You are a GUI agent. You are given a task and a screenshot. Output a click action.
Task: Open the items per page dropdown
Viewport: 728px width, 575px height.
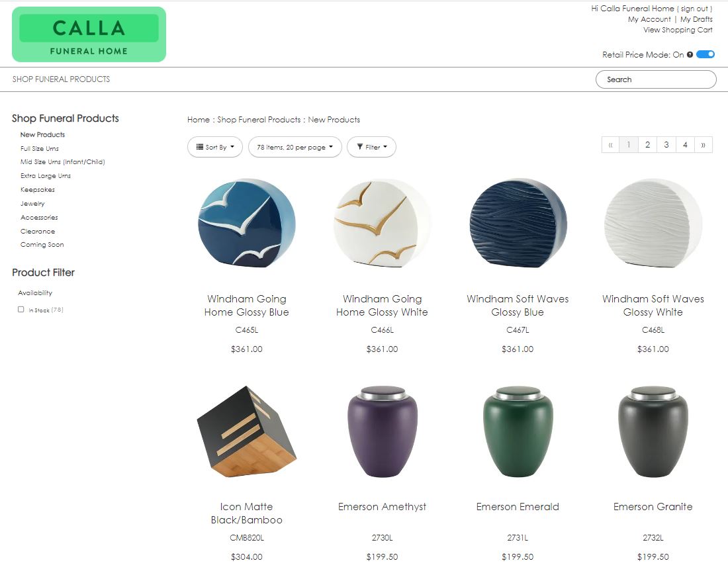click(295, 147)
